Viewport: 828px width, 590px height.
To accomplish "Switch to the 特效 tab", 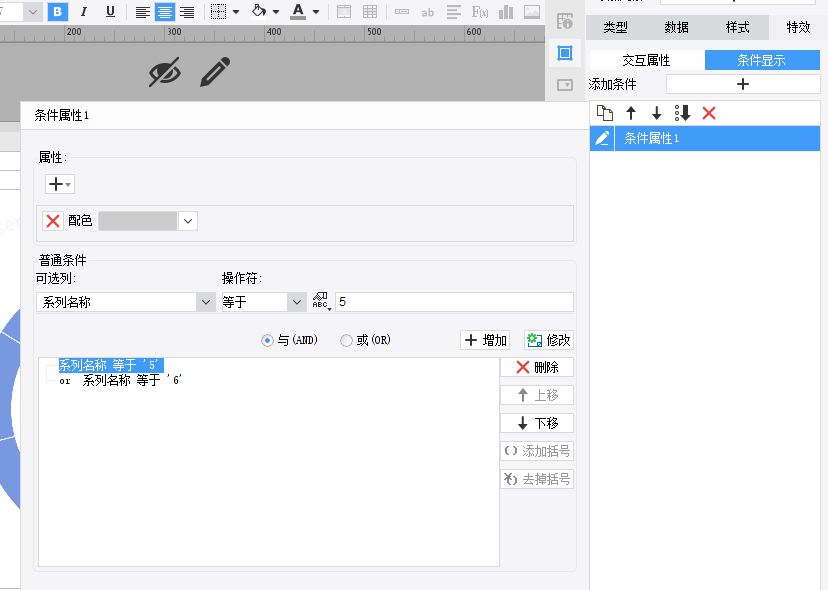I will click(798, 27).
